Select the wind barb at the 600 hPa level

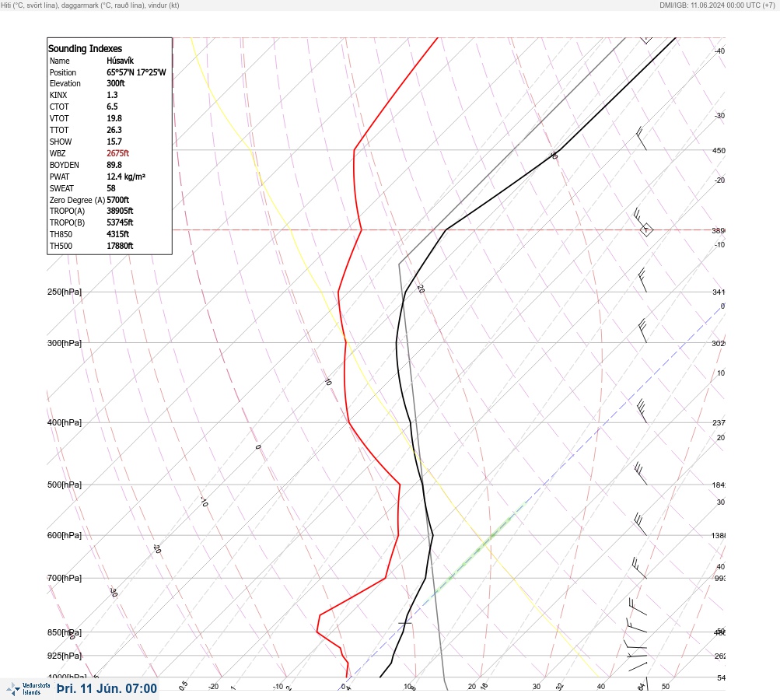641,524
